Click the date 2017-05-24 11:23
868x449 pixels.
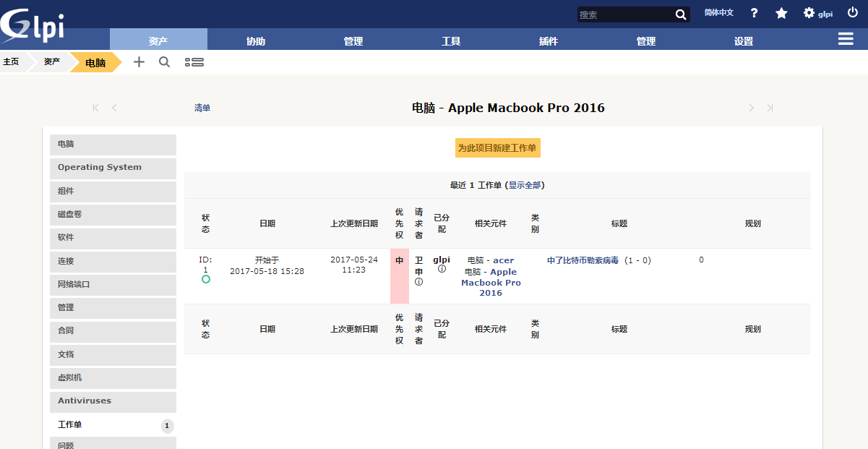point(354,265)
